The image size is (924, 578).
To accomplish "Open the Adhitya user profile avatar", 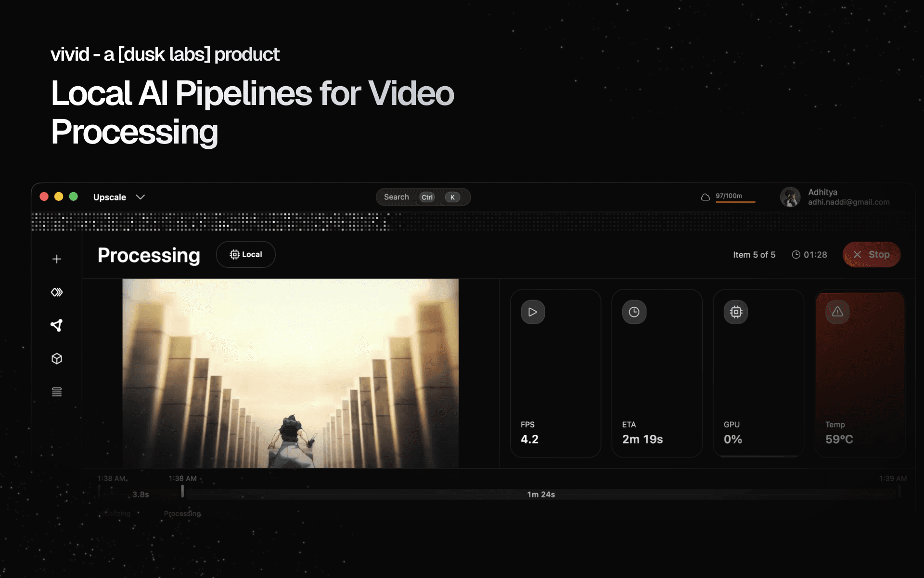I will 790,197.
